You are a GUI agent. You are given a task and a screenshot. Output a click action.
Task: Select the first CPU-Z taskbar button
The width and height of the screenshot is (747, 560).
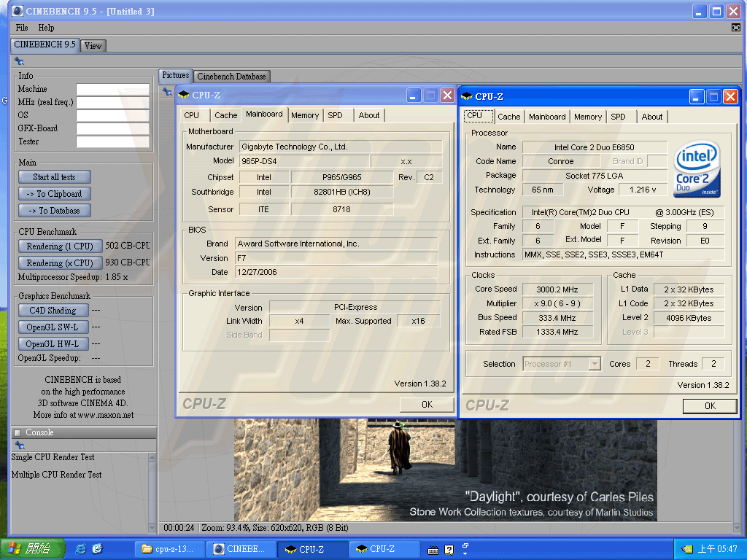tap(313, 549)
